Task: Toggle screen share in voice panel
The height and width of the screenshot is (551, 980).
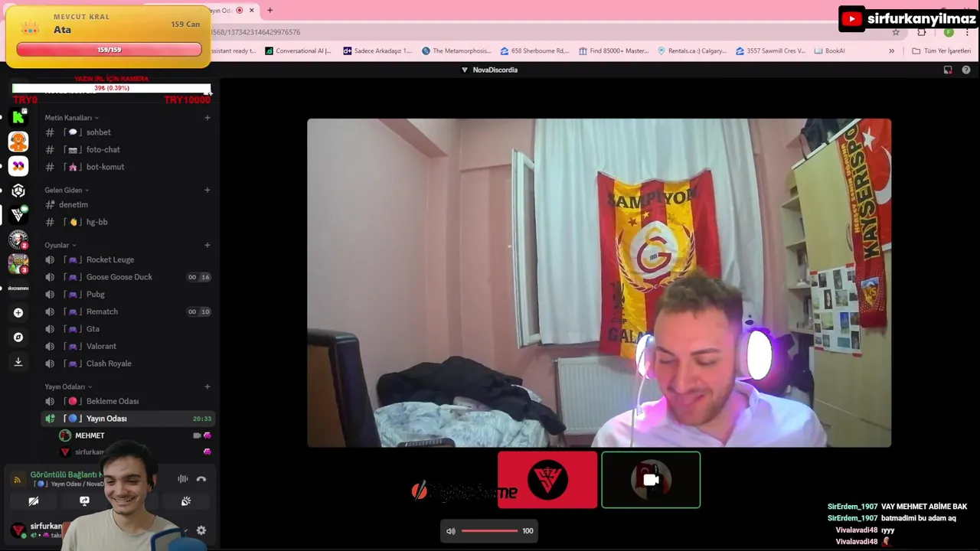Action: pyautogui.click(x=84, y=501)
